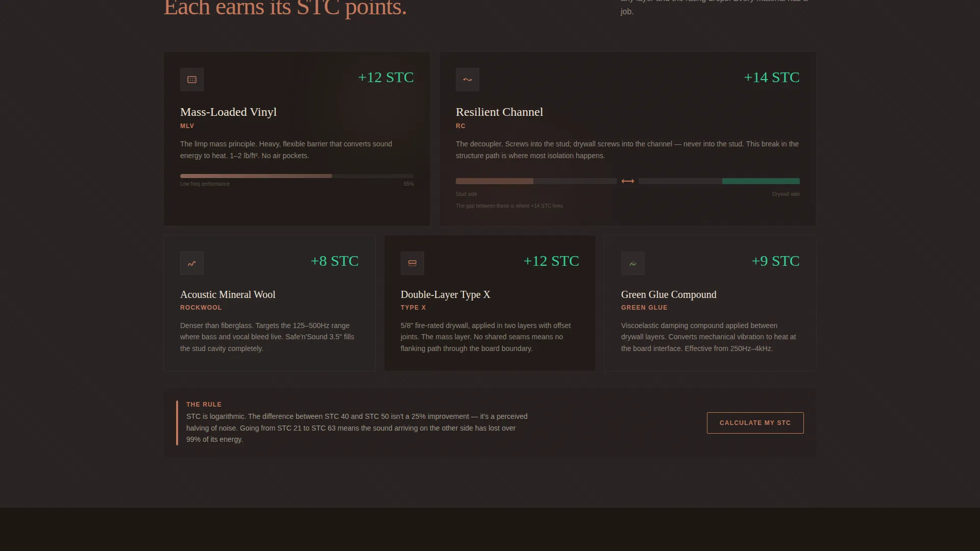
Task: Select the Double-Layer Type X heading
Action: click(x=446, y=295)
